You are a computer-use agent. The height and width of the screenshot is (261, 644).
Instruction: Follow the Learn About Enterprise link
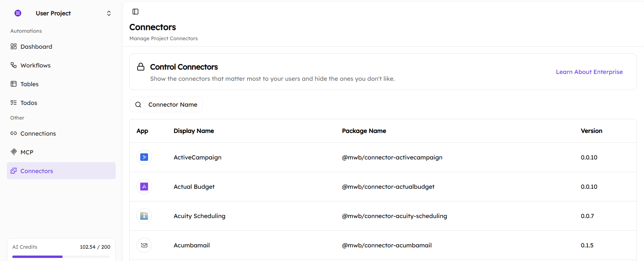[x=589, y=72]
